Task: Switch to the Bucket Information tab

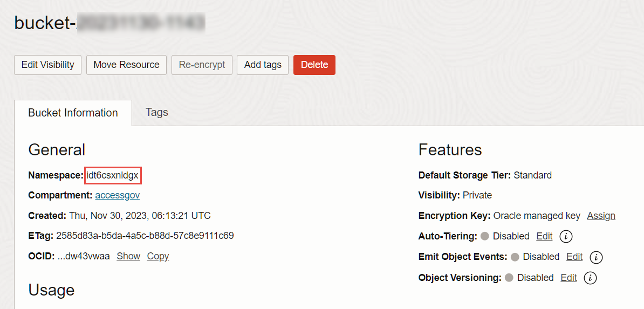Action: click(x=73, y=113)
